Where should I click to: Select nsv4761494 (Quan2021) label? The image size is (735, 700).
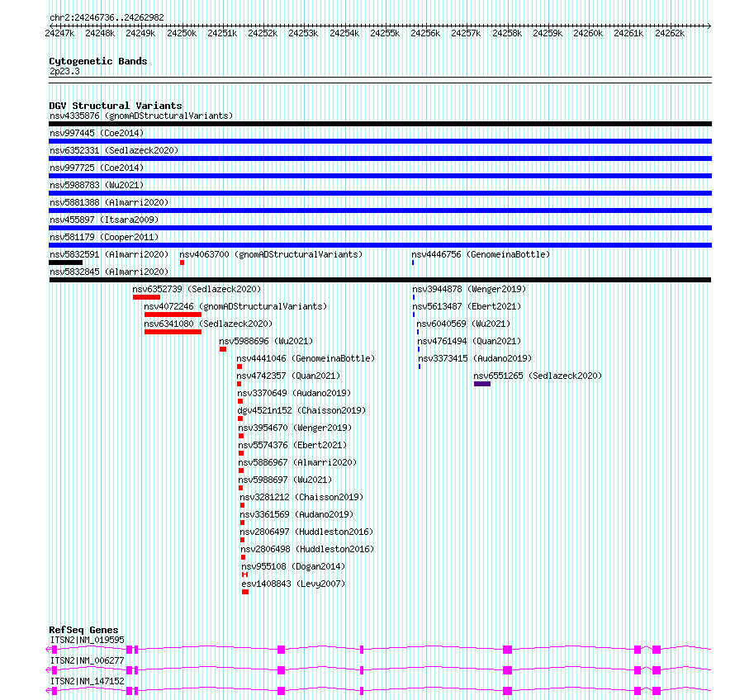point(469,341)
